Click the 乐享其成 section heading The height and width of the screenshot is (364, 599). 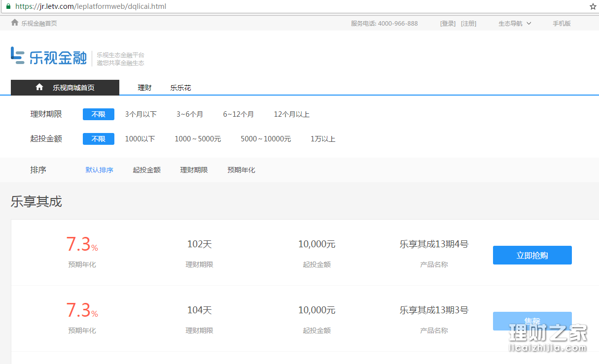click(36, 201)
